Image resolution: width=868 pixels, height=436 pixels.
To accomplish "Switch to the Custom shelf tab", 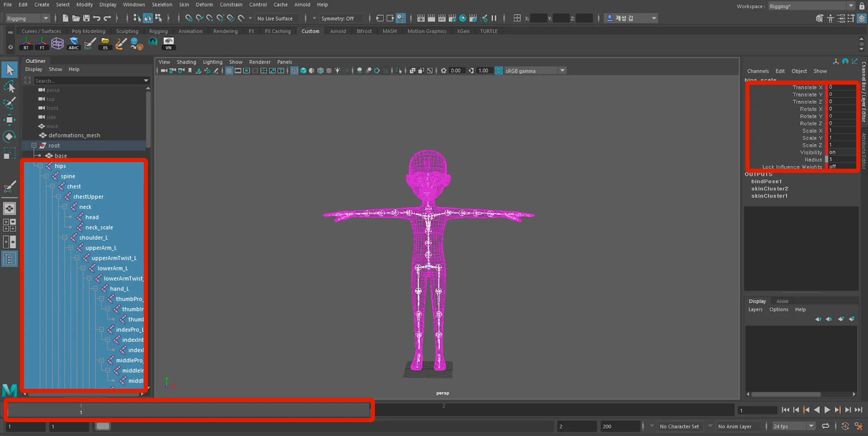I will (x=310, y=31).
